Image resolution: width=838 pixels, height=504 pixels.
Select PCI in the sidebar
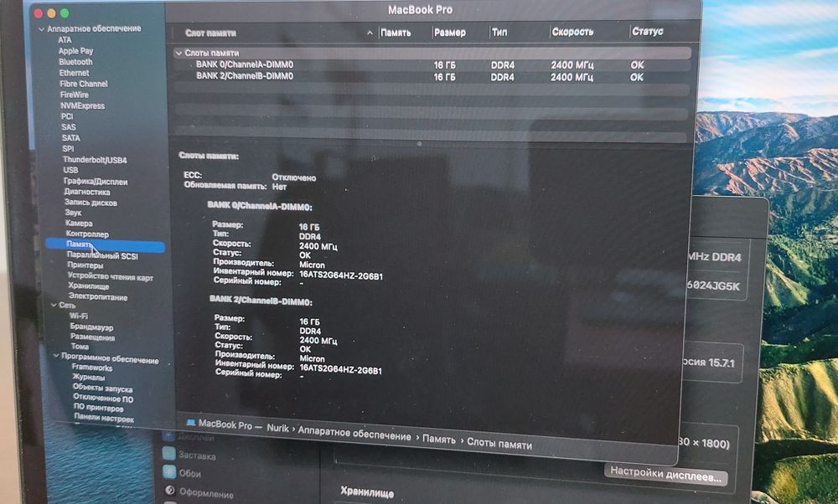[x=67, y=116]
